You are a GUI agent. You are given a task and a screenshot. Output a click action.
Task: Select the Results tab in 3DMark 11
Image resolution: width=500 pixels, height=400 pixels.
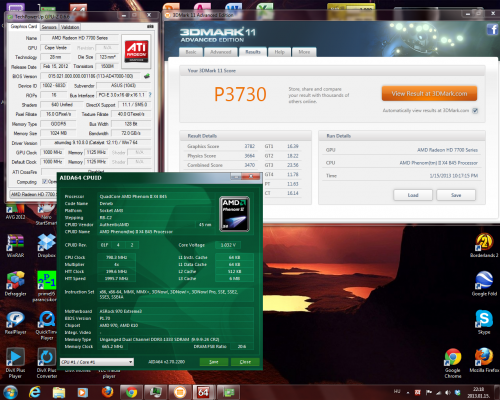[x=253, y=52]
